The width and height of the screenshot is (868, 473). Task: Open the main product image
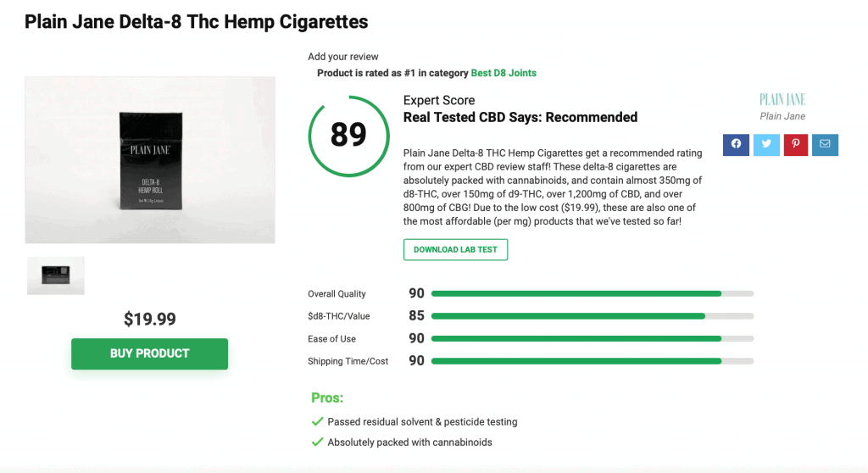tap(150, 160)
